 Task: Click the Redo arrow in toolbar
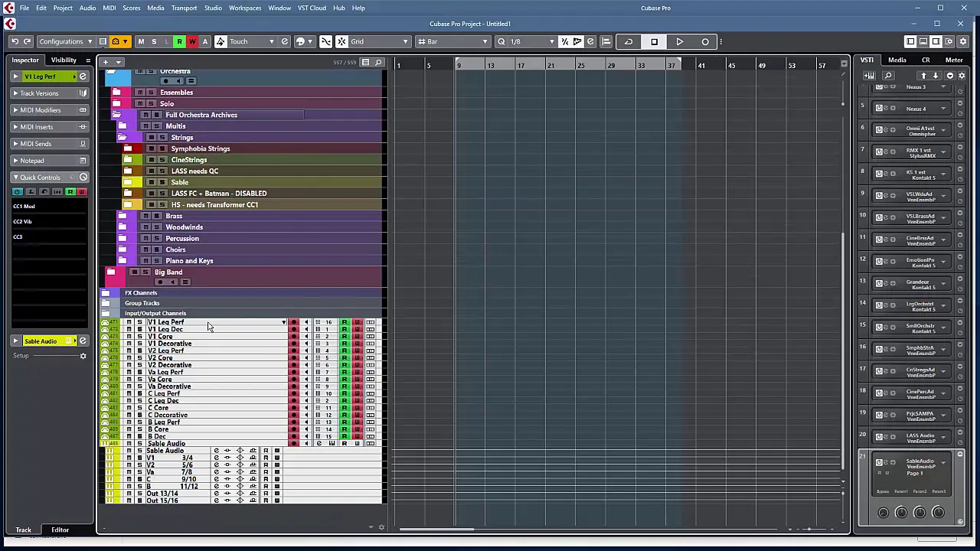(x=28, y=41)
